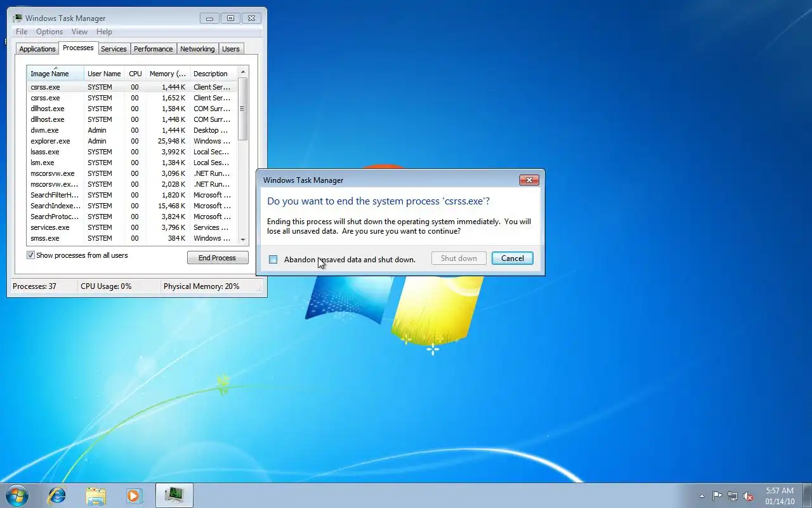Open the Start menu orb

pos(17,495)
